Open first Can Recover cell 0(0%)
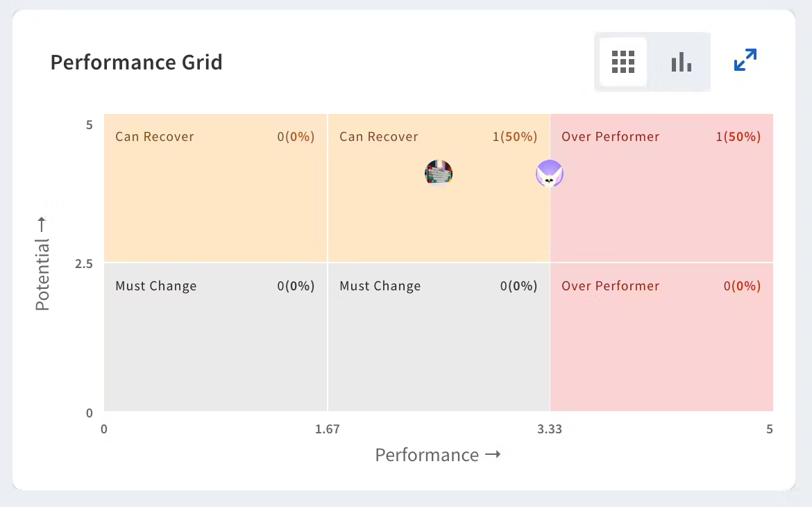This screenshot has height=507, width=812. coord(215,201)
